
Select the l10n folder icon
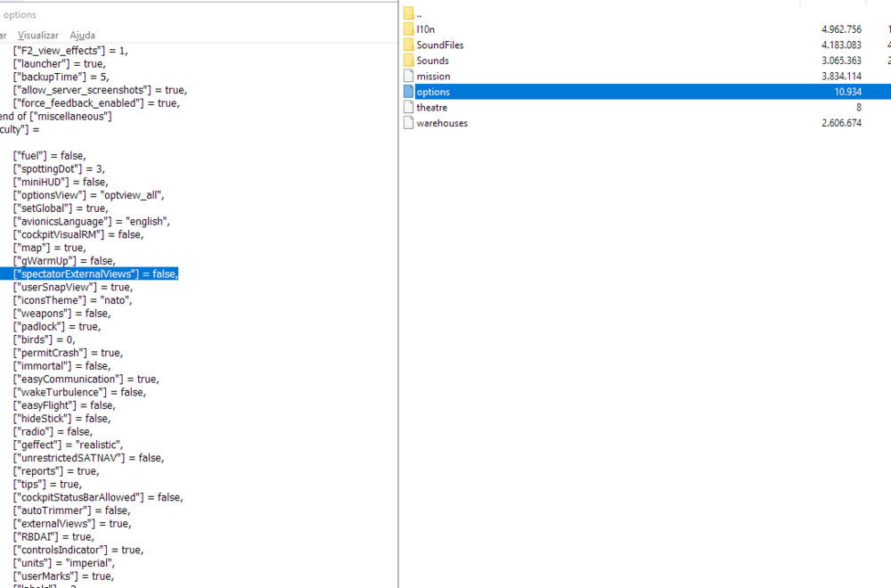click(x=409, y=29)
